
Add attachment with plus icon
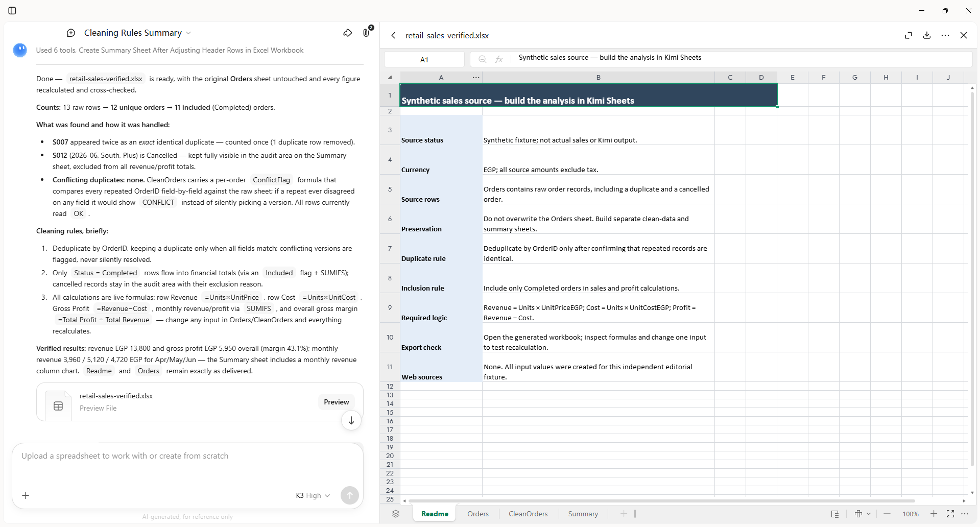coord(26,495)
